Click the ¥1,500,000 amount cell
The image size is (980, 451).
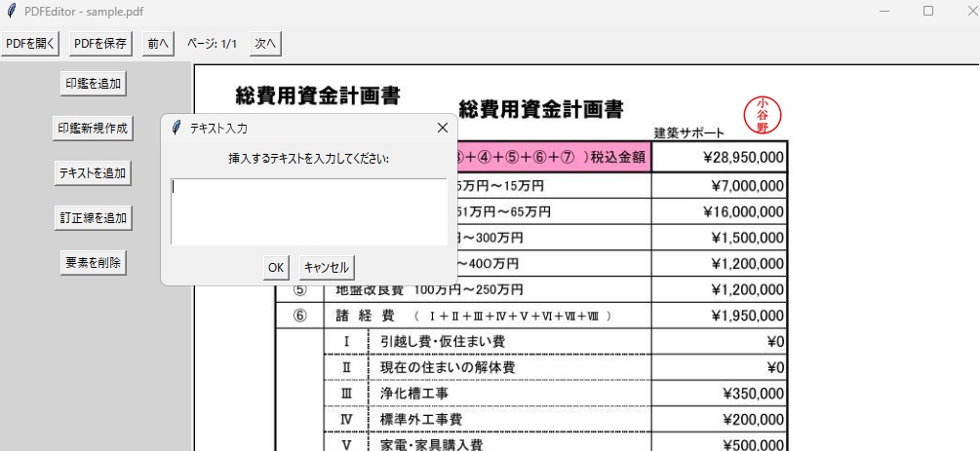pyautogui.click(x=719, y=238)
